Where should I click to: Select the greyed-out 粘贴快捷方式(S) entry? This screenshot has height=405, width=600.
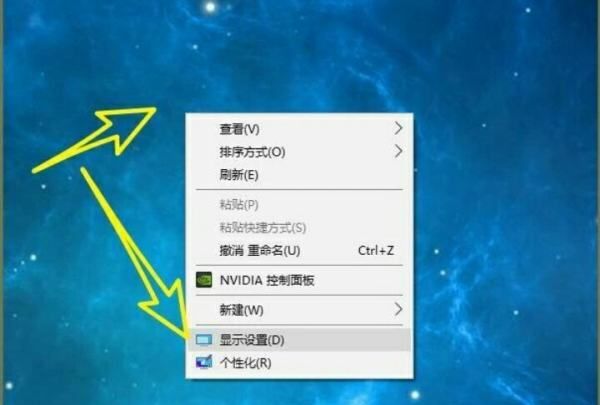click(x=299, y=228)
